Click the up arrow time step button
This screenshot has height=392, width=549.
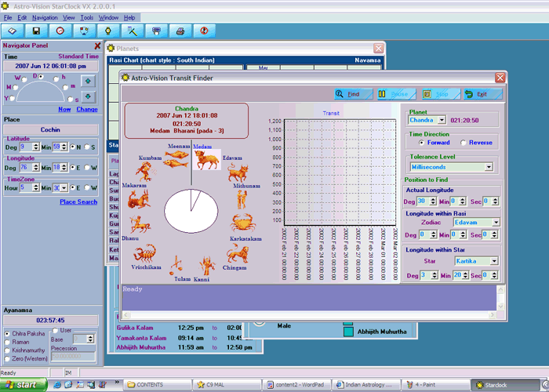88,82
